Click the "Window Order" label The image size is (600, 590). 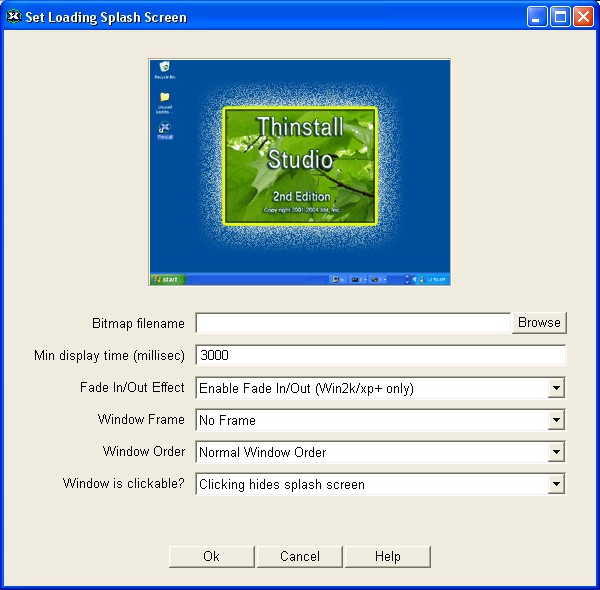click(144, 451)
